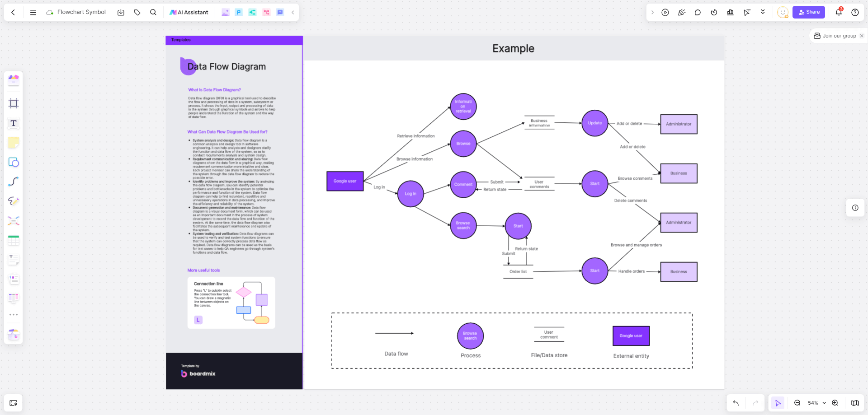Screen dimensions: 868x415
Task: Click the purple Share button
Action: click(x=809, y=12)
